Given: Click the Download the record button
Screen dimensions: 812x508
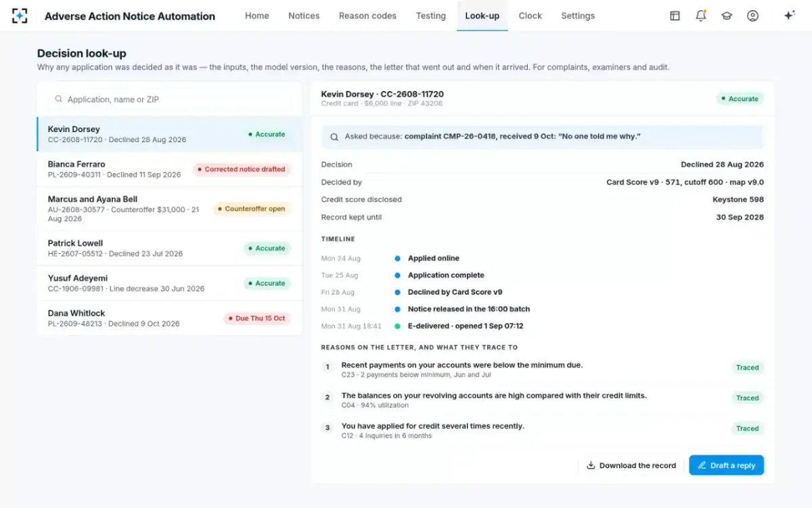Looking at the screenshot, I should coord(631,465).
